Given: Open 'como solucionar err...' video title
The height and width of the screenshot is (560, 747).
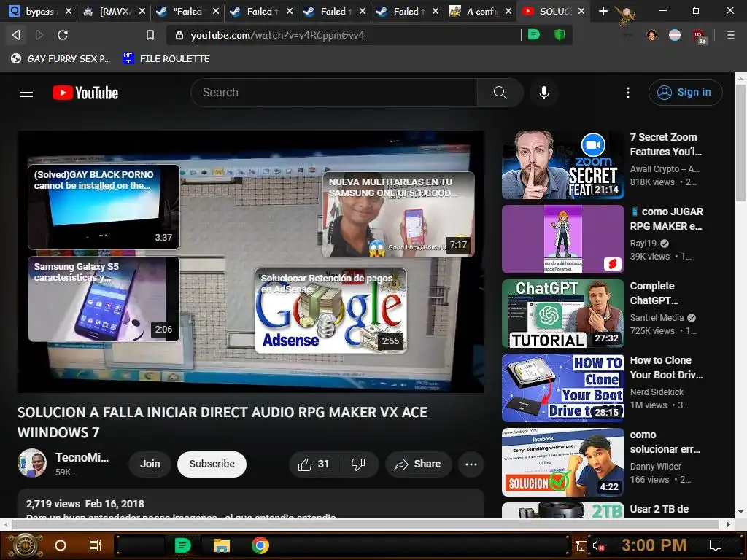Looking at the screenshot, I should pos(665,442).
